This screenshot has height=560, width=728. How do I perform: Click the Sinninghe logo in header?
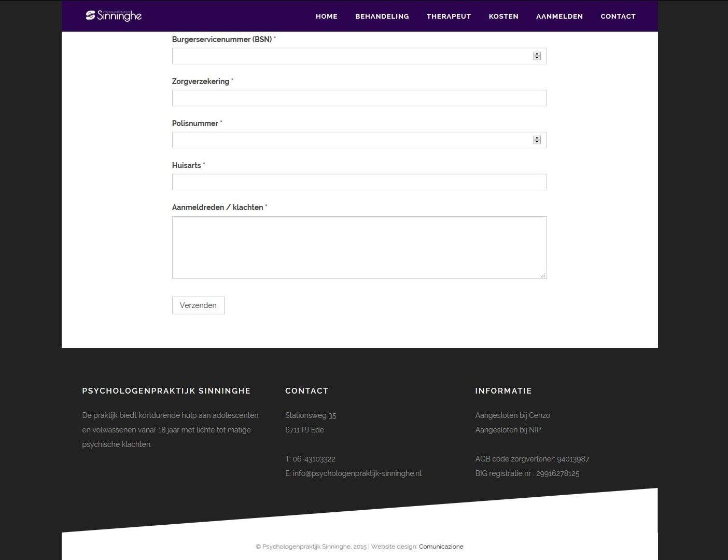tap(114, 16)
